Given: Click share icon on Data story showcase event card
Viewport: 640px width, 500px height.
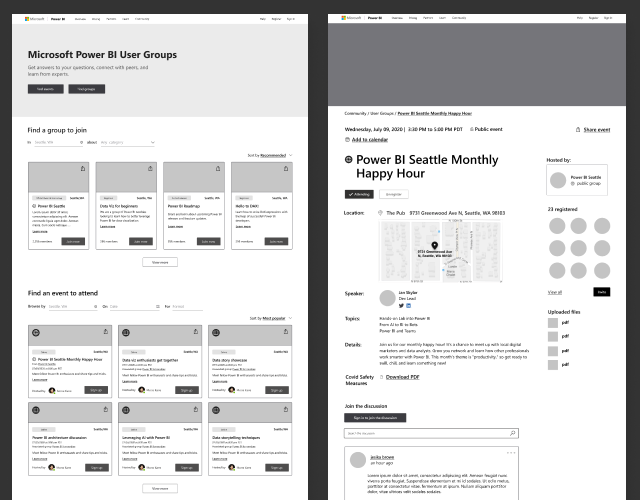Looking at the screenshot, I should [284, 332].
